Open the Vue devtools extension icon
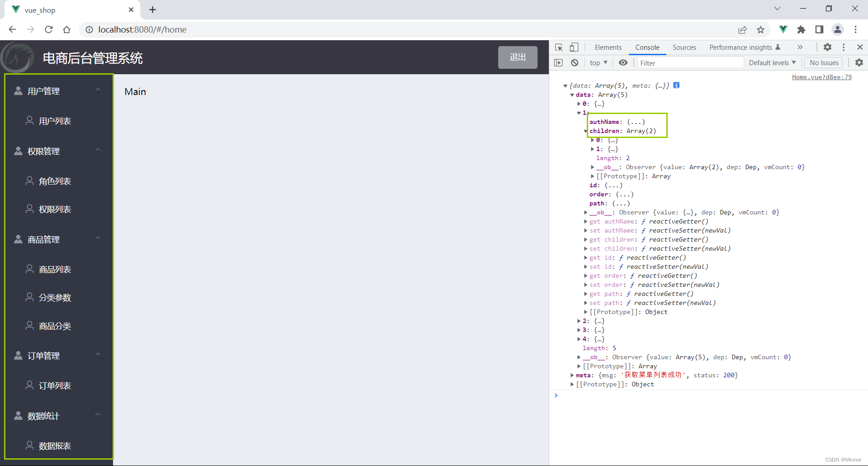The width and height of the screenshot is (868, 466). pyautogui.click(x=783, y=29)
